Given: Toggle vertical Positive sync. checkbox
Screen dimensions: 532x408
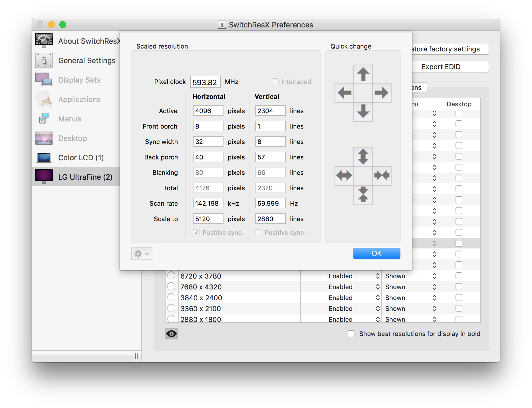Looking at the screenshot, I should pyautogui.click(x=259, y=233).
